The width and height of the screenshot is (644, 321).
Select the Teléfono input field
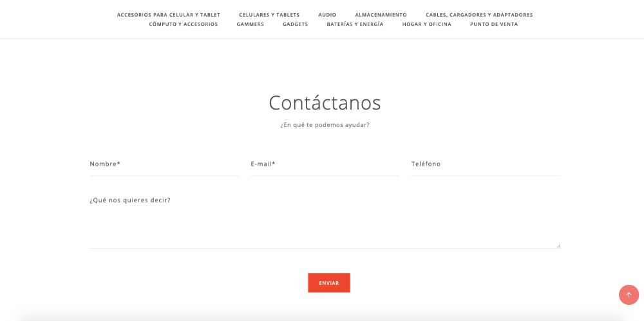click(486, 165)
